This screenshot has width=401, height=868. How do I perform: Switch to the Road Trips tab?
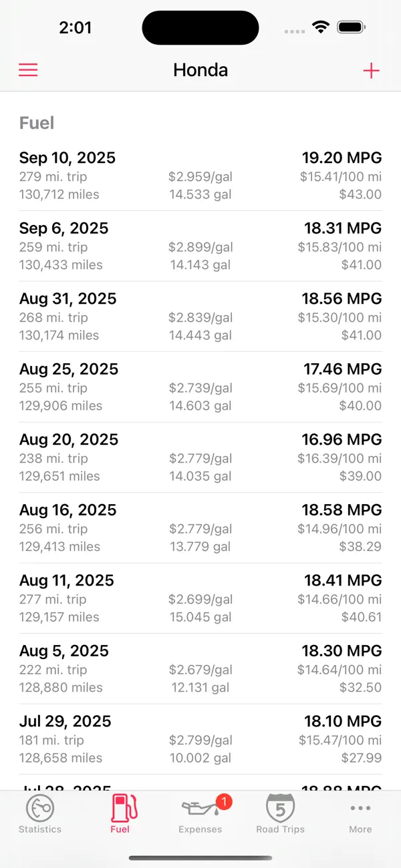(280, 815)
